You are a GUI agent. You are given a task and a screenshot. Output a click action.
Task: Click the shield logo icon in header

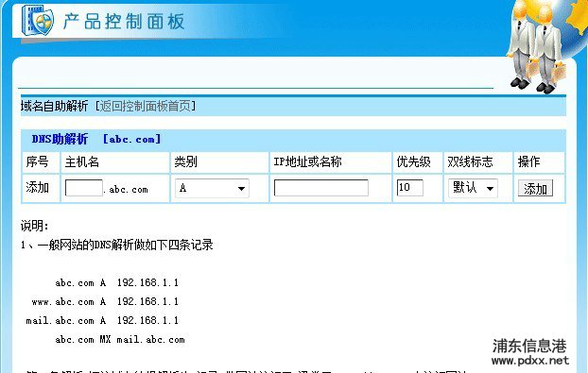click(x=37, y=20)
